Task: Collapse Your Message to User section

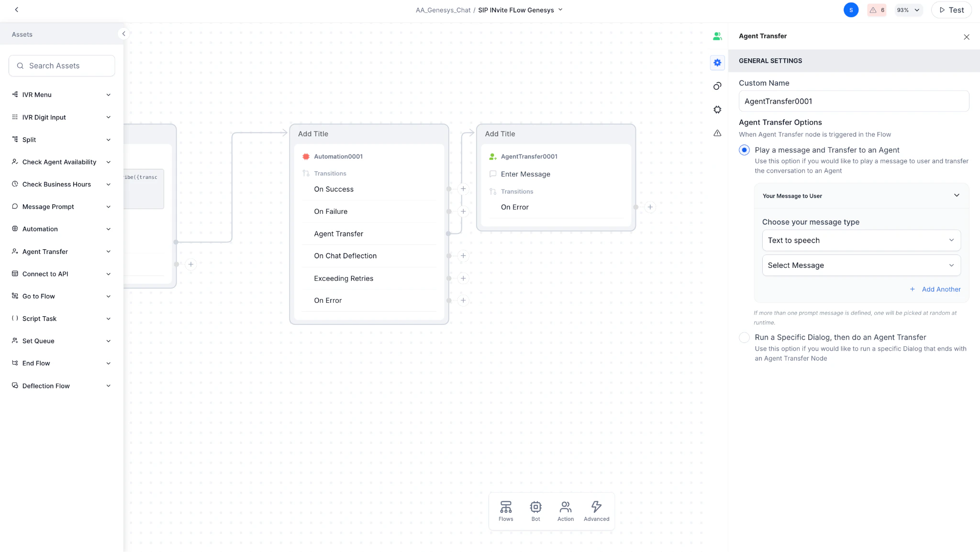Action: (x=956, y=195)
